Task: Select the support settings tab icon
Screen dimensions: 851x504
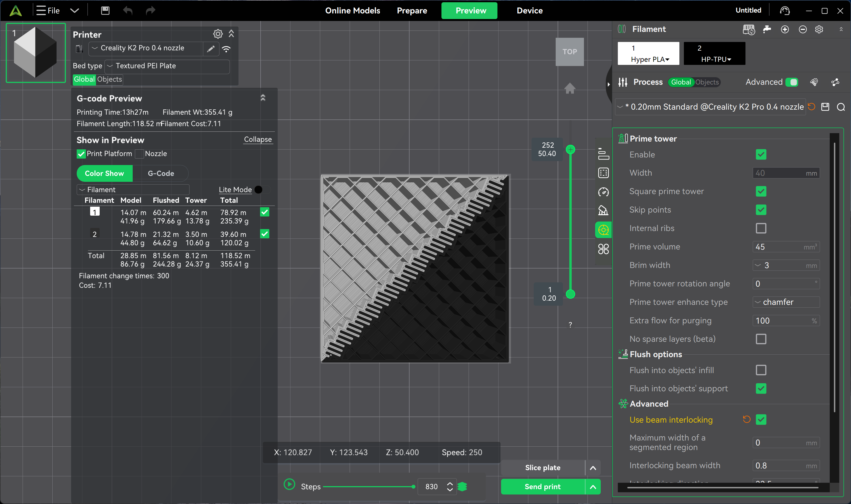Action: click(603, 211)
